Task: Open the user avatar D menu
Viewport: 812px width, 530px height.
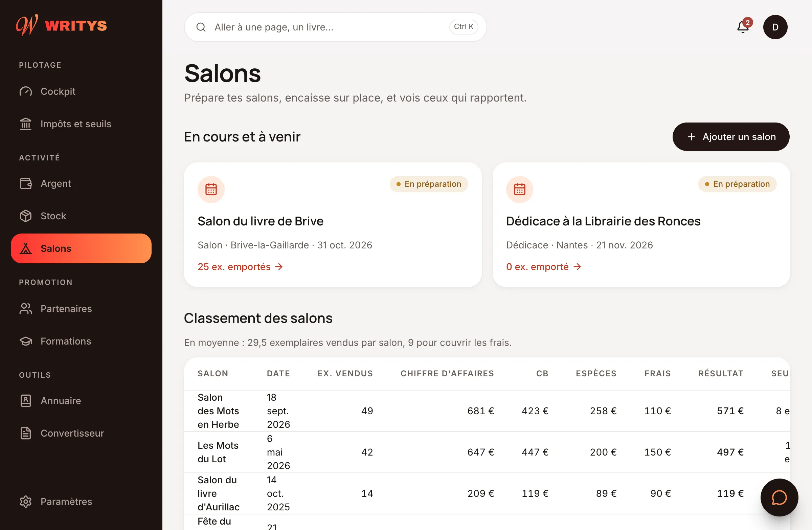Action: click(775, 27)
